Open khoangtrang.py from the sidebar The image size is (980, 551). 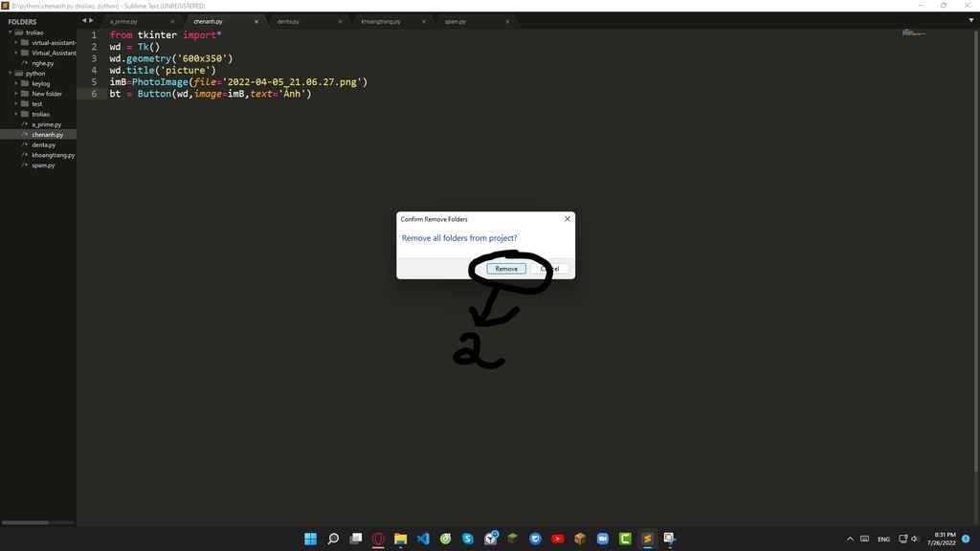(x=54, y=155)
